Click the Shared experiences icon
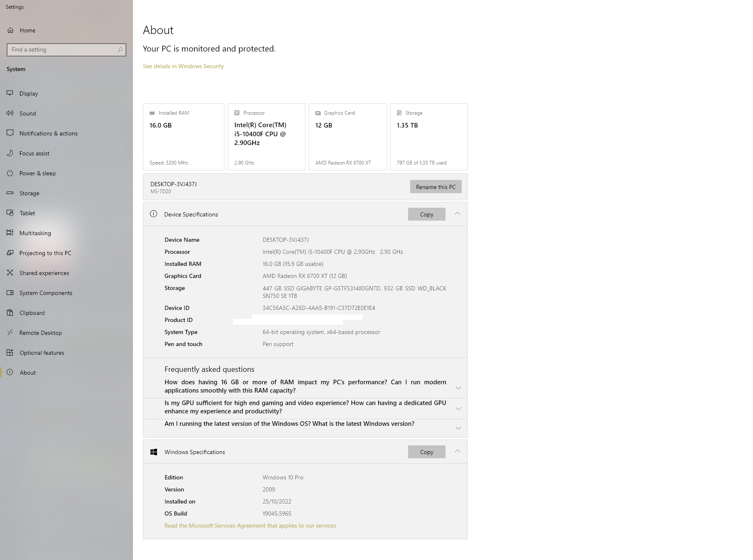The width and height of the screenshot is (753, 560). [10, 273]
